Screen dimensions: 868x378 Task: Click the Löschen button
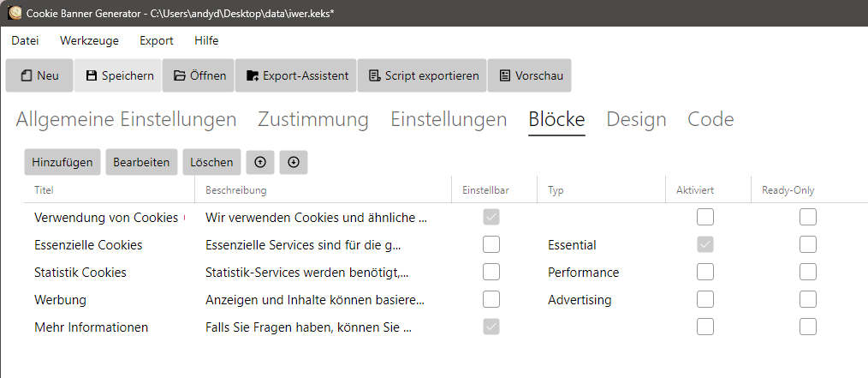click(211, 162)
